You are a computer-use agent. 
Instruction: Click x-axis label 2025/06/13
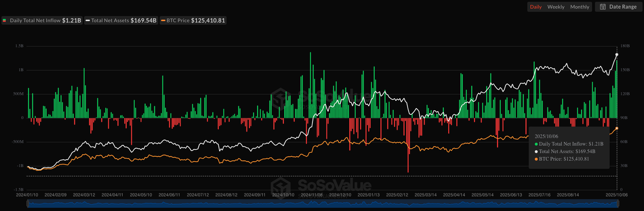point(511,194)
